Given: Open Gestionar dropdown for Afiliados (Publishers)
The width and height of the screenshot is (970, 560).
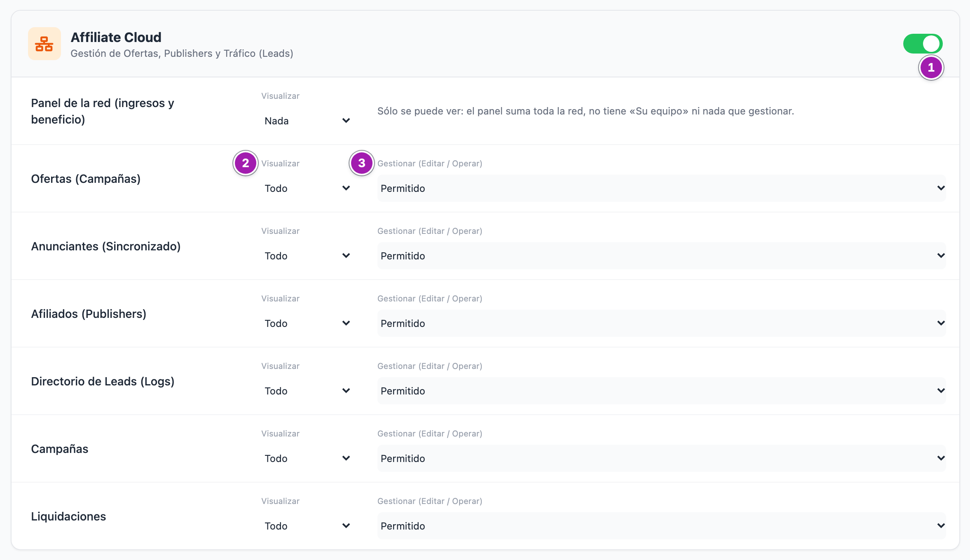Looking at the screenshot, I should tap(661, 323).
